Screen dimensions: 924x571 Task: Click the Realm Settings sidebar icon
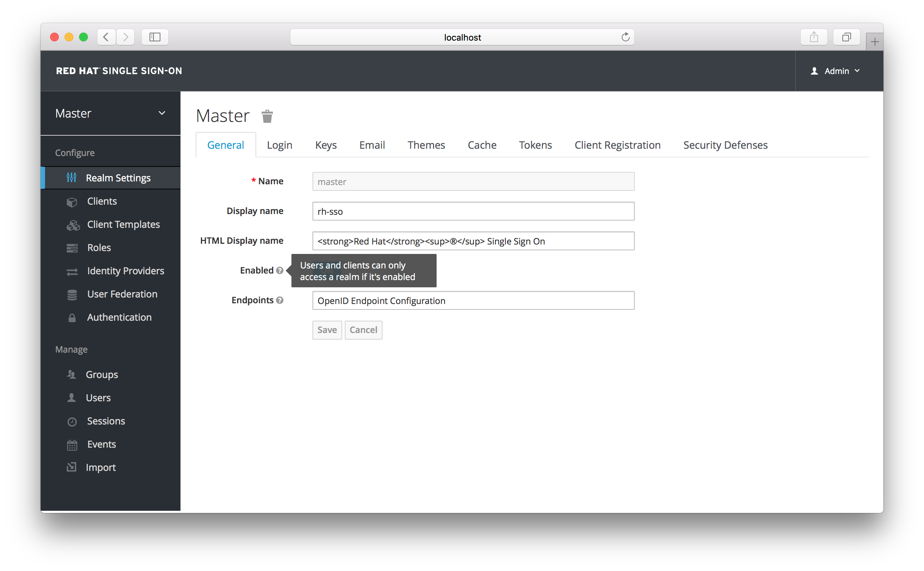[x=72, y=177]
